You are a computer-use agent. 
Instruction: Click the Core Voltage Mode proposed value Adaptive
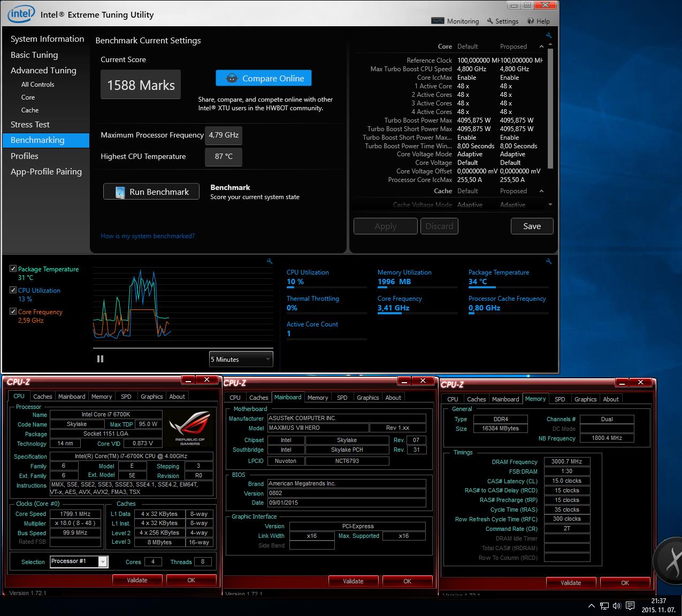(512, 154)
